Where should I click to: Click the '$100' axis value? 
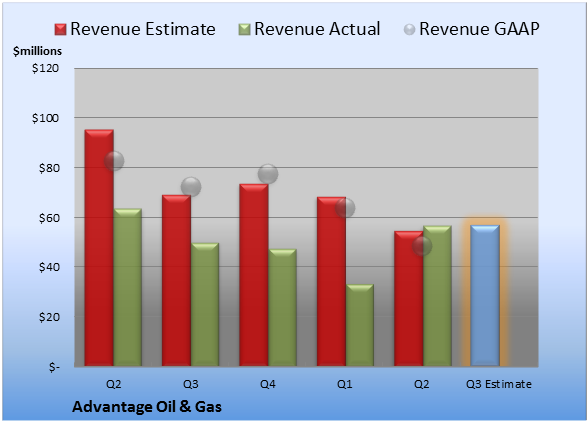tap(45, 118)
